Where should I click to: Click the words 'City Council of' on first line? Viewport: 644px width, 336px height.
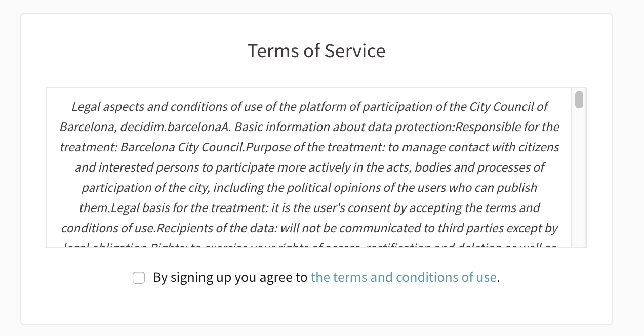tap(509, 107)
